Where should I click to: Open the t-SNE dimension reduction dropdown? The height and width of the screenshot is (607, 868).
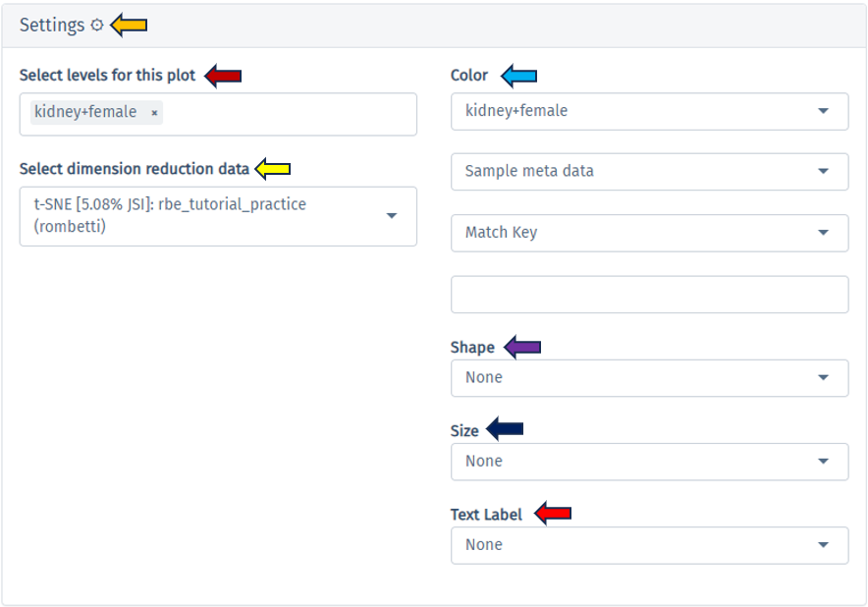point(218,216)
